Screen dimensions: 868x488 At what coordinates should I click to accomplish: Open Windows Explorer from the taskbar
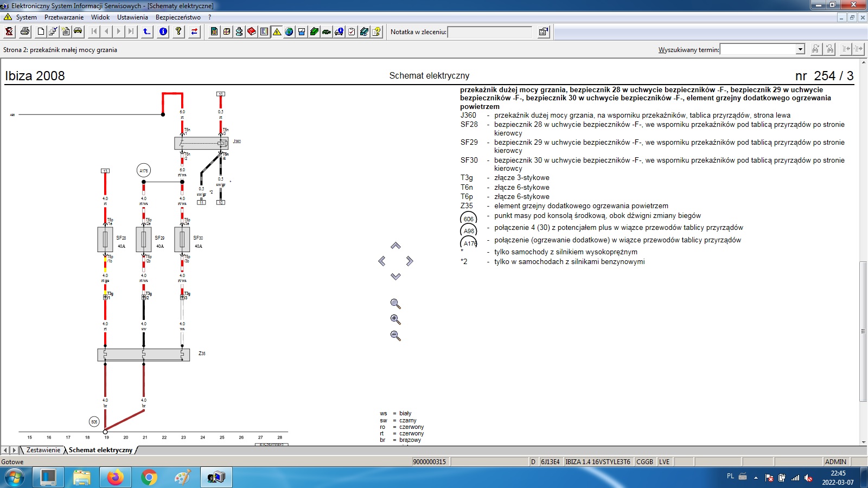81,478
